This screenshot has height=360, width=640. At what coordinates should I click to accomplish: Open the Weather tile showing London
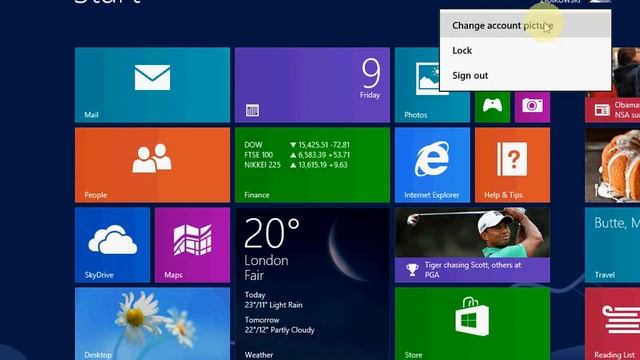tap(312, 284)
